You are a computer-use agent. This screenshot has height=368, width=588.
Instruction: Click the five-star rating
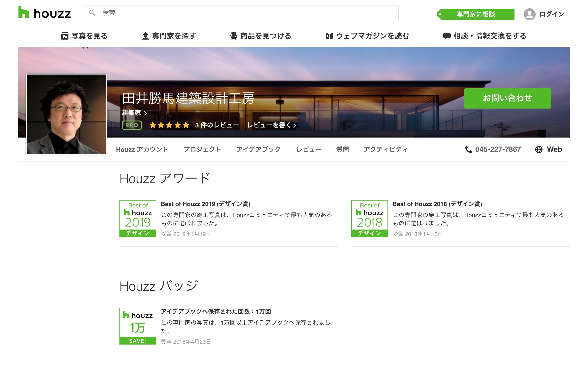click(x=169, y=125)
